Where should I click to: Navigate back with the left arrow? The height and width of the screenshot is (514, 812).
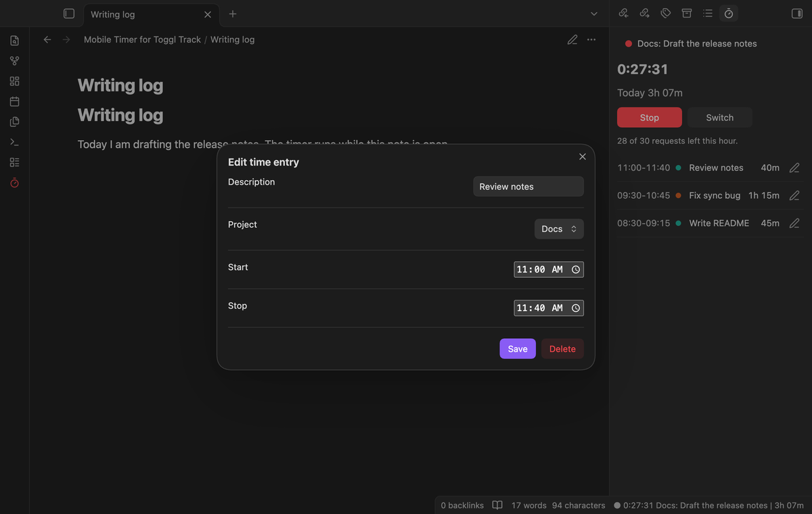(x=47, y=40)
